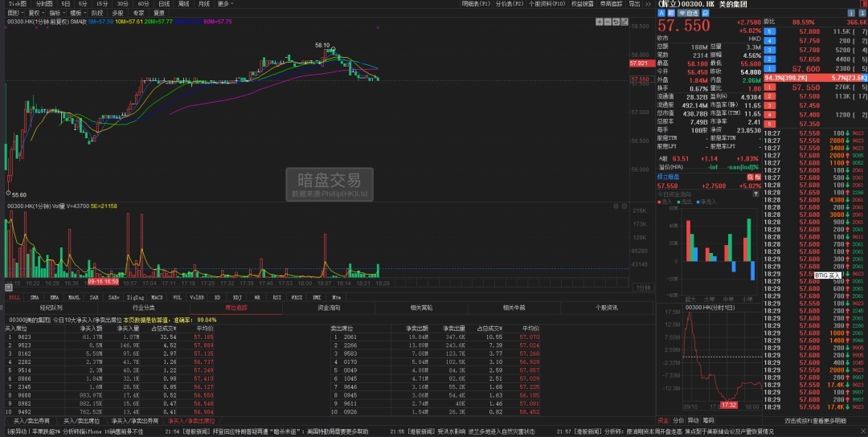Select the 60分 period
Image resolution: width=868 pixels, height=437 pixels.
click(143, 4)
